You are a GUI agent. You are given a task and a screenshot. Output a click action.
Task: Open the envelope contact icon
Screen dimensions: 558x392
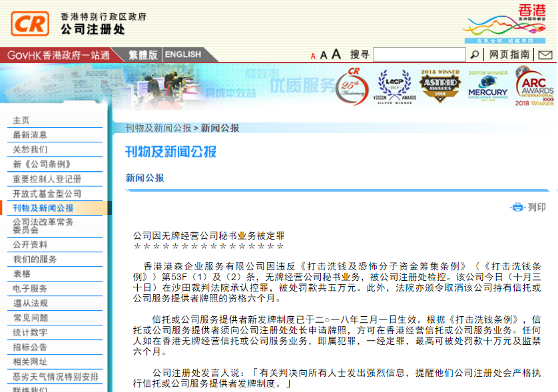[545, 55]
